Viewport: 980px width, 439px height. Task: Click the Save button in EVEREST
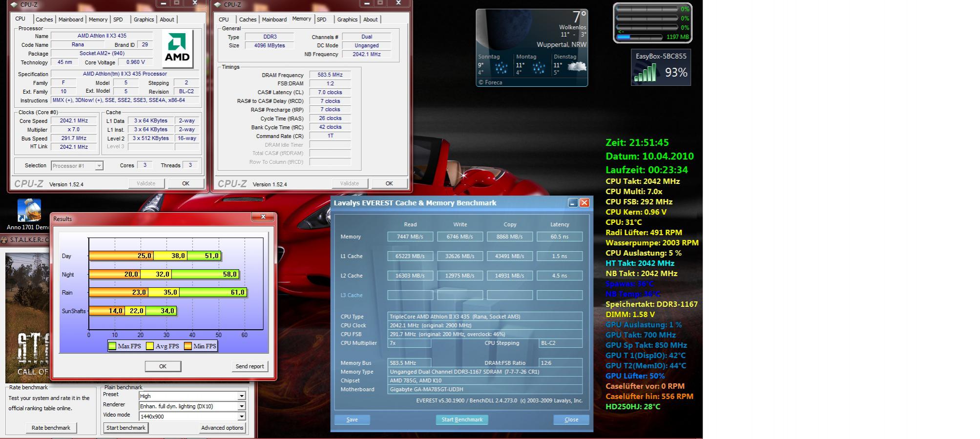coord(352,419)
